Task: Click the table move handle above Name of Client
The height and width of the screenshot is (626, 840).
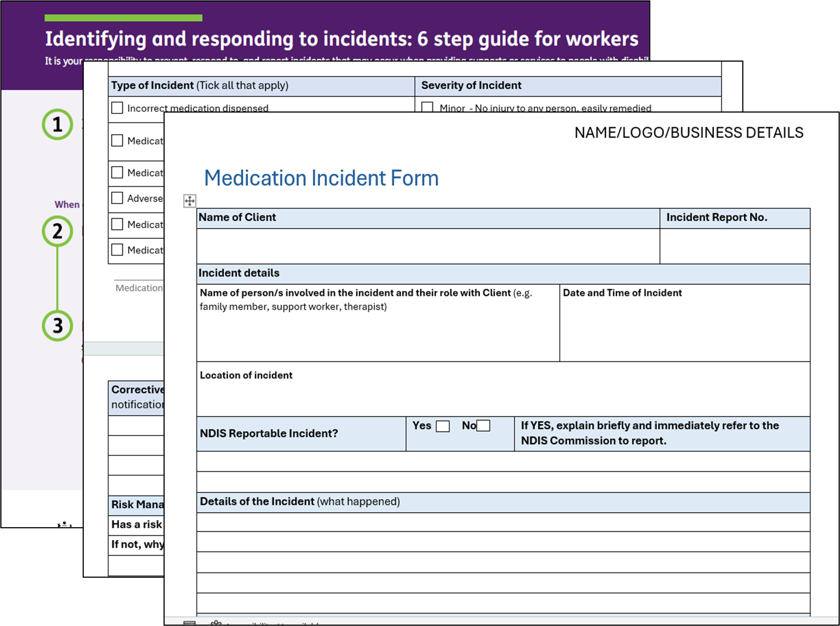Action: [190, 201]
